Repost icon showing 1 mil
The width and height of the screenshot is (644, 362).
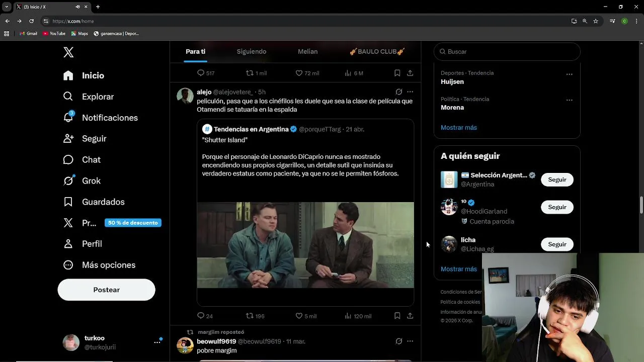pyautogui.click(x=256, y=73)
